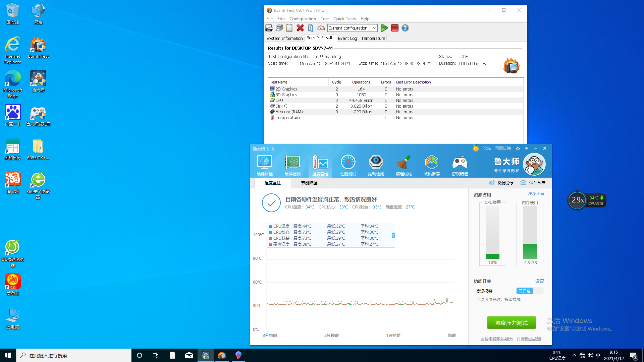Select the Burn In Results tab
Screen dimensions: 644x362
tap(320, 38)
